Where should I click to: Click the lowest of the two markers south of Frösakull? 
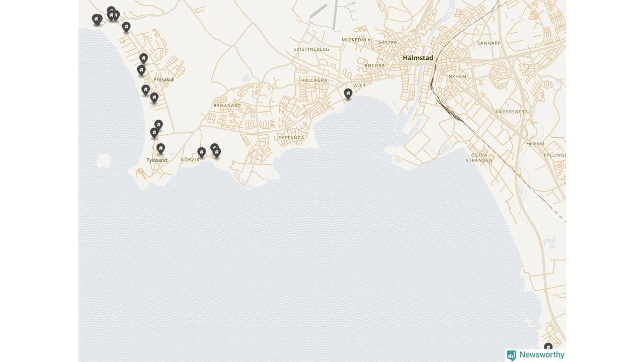(x=154, y=98)
